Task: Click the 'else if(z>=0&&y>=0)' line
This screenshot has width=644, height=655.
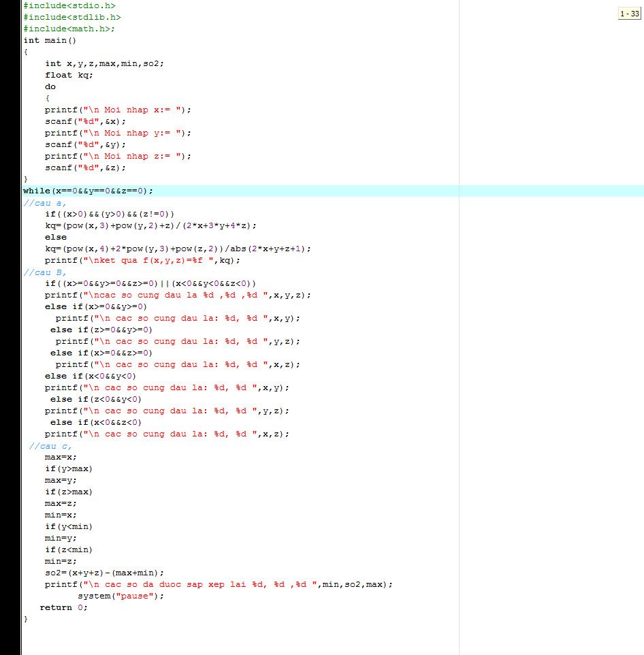Action: 101,330
